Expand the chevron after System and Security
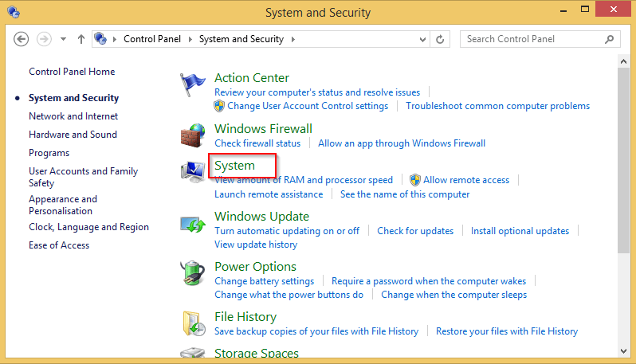Screen dimensions: 636x364 (292, 39)
